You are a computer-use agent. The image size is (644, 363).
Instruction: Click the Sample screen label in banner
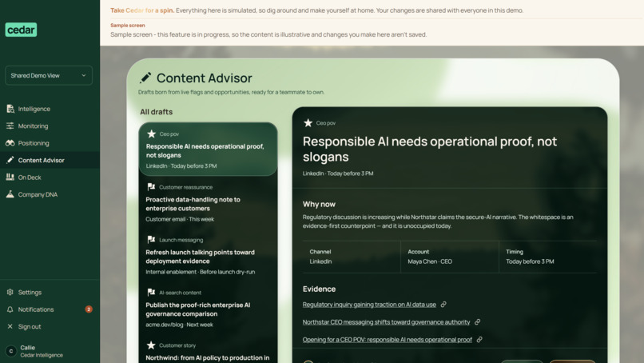pos(128,25)
